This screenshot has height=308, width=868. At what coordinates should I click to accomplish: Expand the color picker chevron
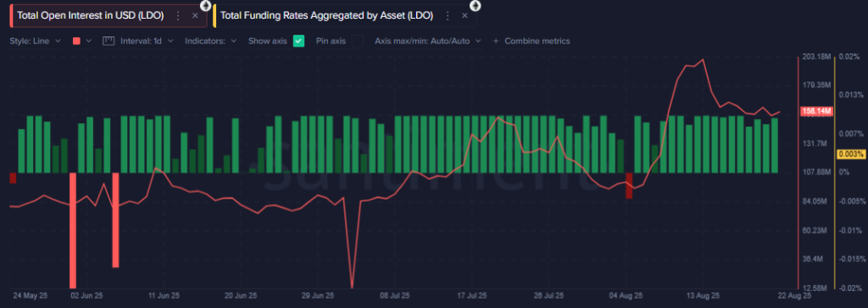coord(88,41)
